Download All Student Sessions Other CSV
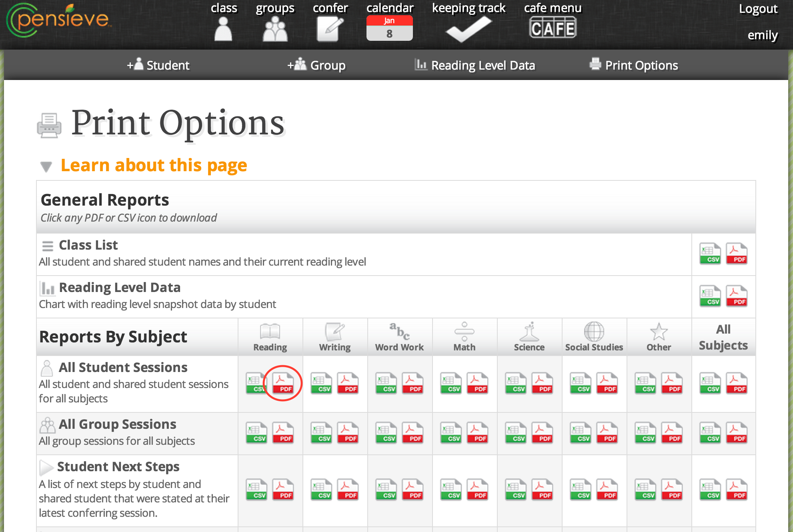Image resolution: width=793 pixels, height=532 pixels. [x=645, y=383]
